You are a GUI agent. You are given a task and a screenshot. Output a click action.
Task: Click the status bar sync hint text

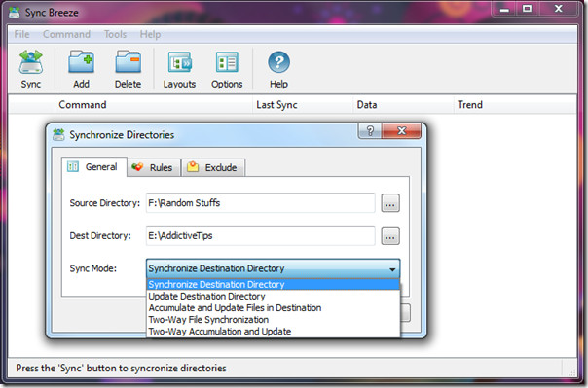(x=121, y=369)
